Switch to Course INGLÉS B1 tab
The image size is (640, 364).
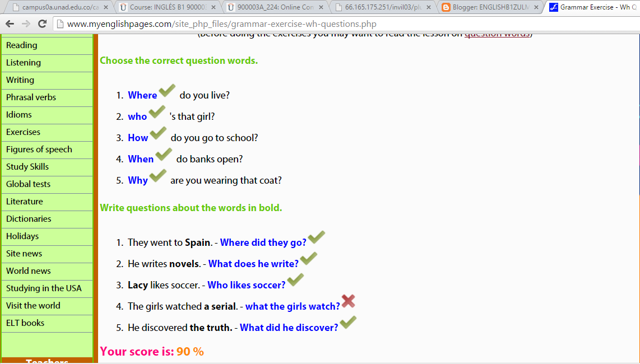point(168,7)
